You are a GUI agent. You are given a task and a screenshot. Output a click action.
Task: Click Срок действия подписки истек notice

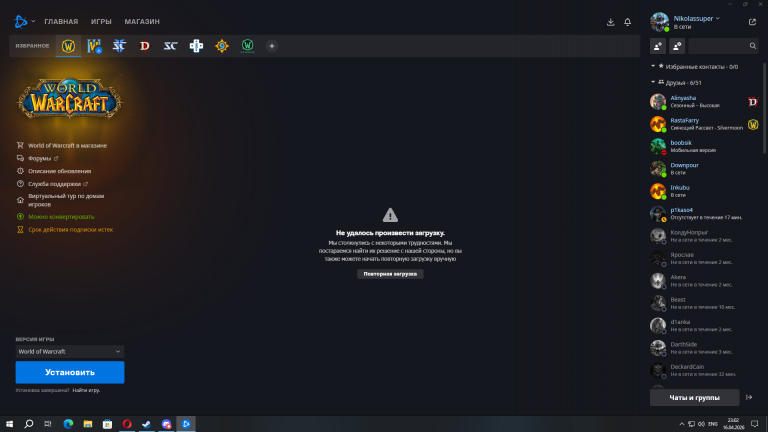(x=71, y=229)
